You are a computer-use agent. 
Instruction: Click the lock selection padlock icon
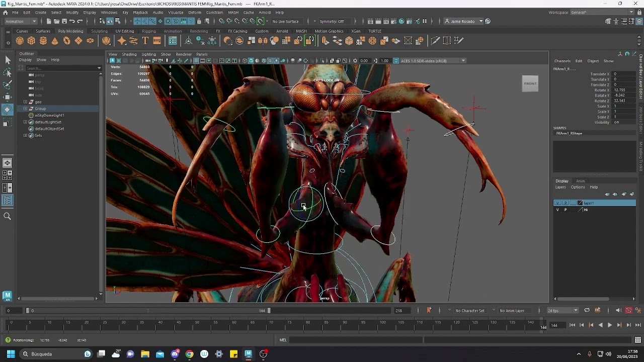tap(199, 21)
